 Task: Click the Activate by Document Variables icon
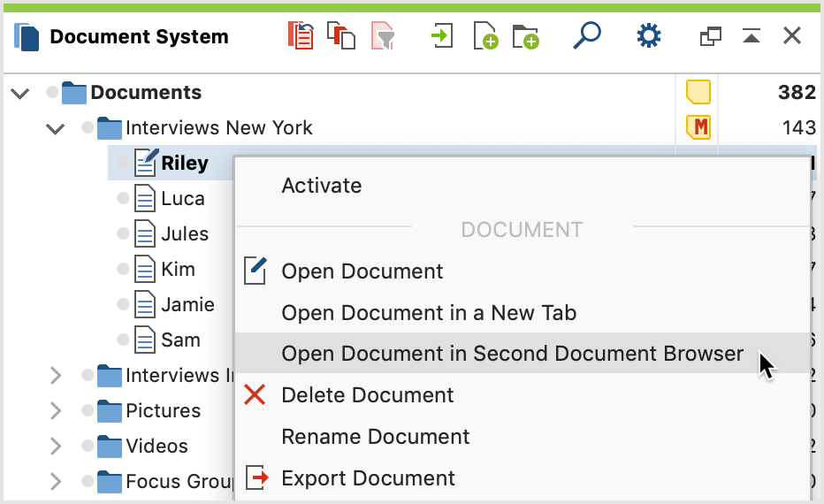coord(341,35)
